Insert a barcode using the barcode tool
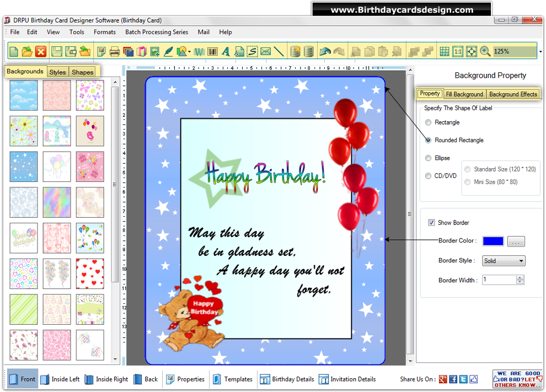This screenshot has height=392, width=546. [212, 51]
